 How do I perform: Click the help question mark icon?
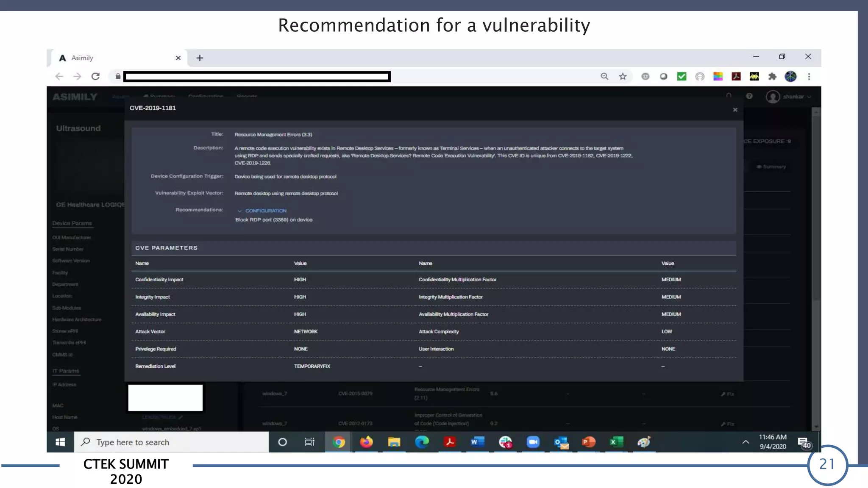(749, 97)
